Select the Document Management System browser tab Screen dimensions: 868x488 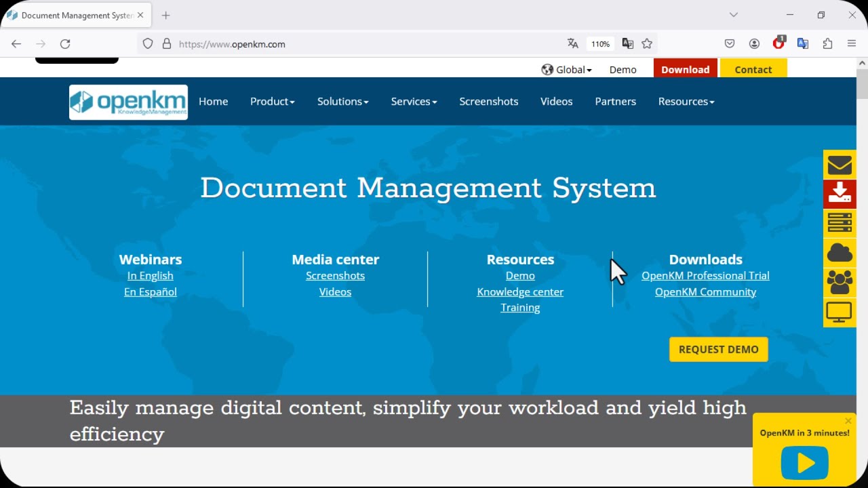point(76,15)
